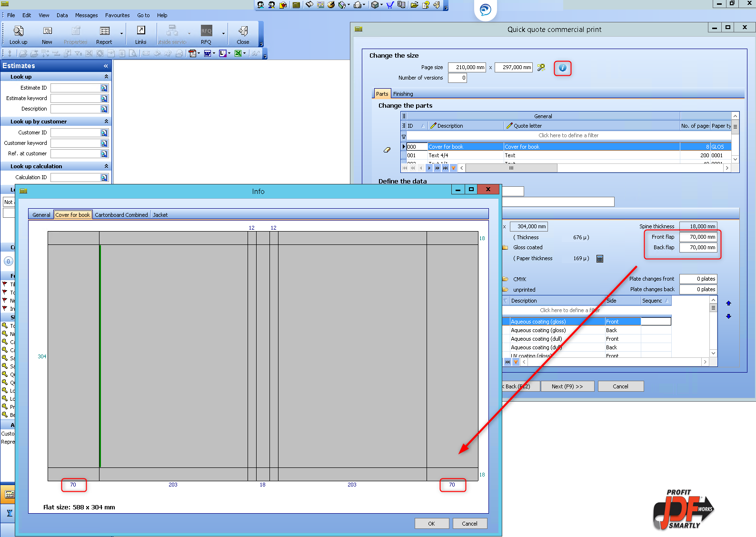Click OK in the Info dialog
Screen dimensions: 756x537
click(x=431, y=524)
